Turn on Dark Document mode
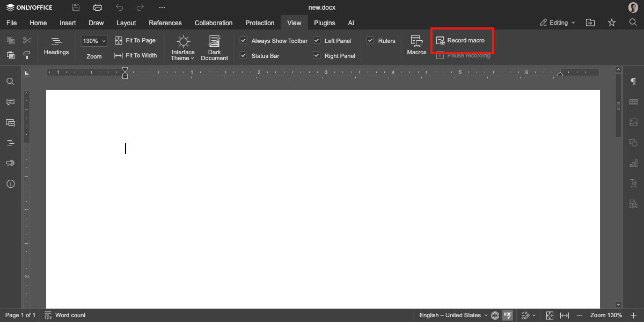 pyautogui.click(x=214, y=47)
